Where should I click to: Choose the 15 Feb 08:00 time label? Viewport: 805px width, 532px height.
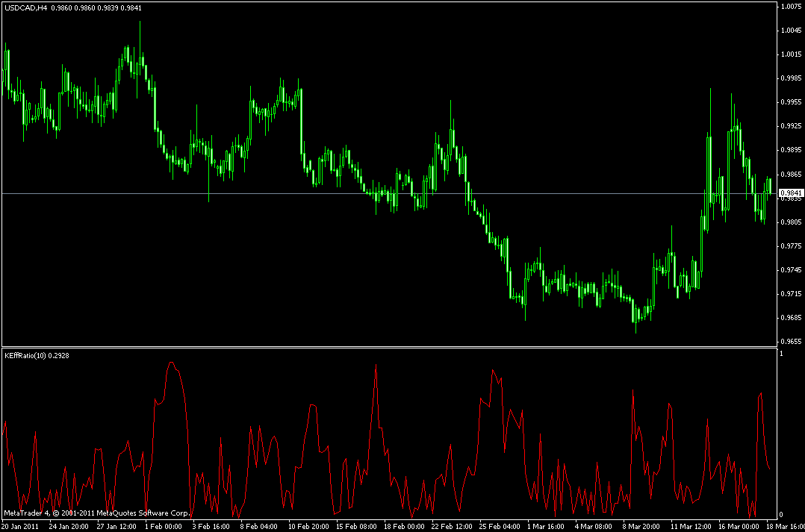[356, 526]
